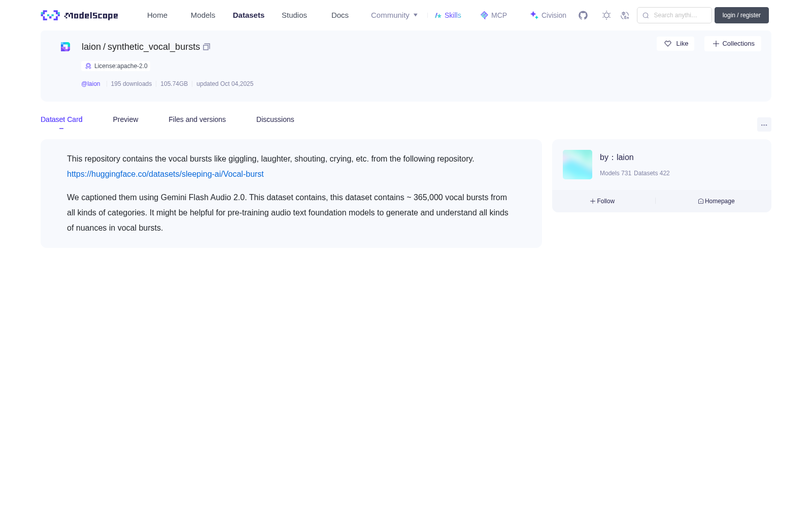Copy dataset name with the copy icon
This screenshot has width=812, height=508.
coord(207,47)
